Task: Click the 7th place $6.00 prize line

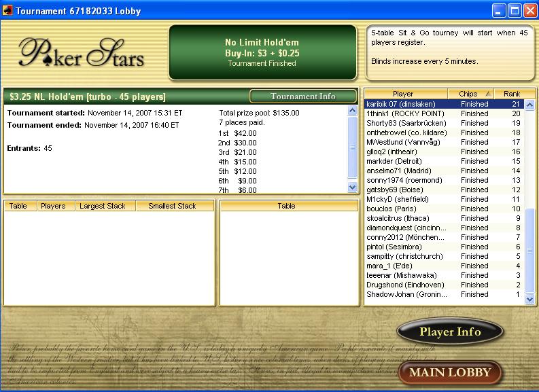Action: (237, 190)
